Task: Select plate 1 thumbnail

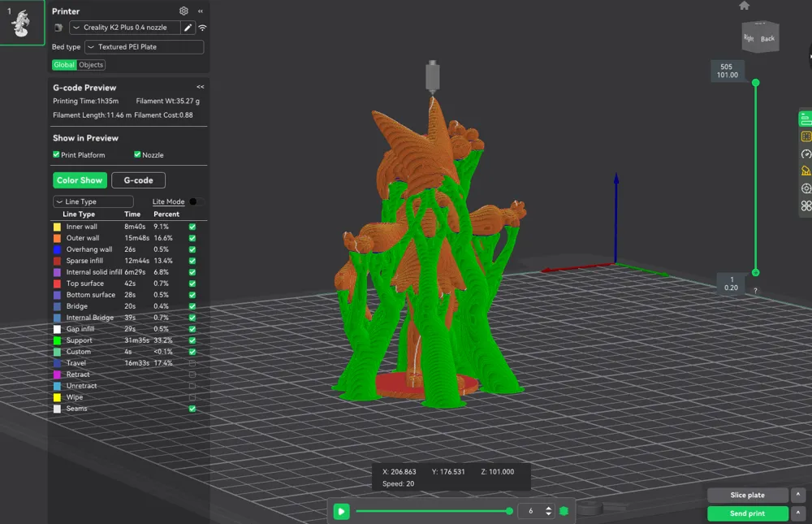Action: (22, 23)
